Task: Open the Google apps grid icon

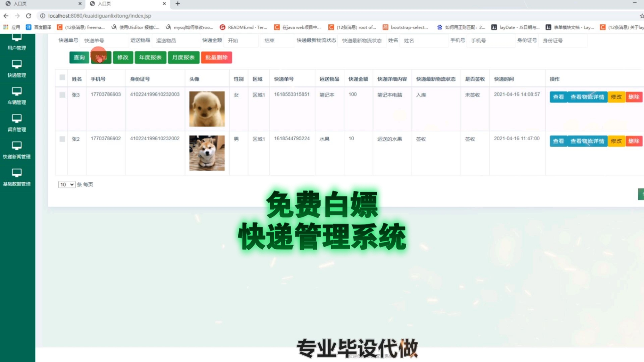Action: [x=6, y=27]
